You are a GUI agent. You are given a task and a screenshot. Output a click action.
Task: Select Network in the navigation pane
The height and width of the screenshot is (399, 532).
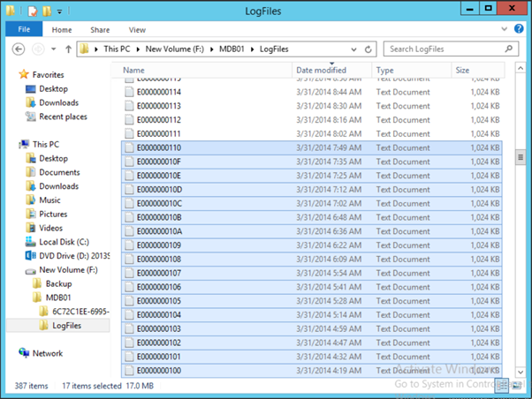click(x=47, y=353)
